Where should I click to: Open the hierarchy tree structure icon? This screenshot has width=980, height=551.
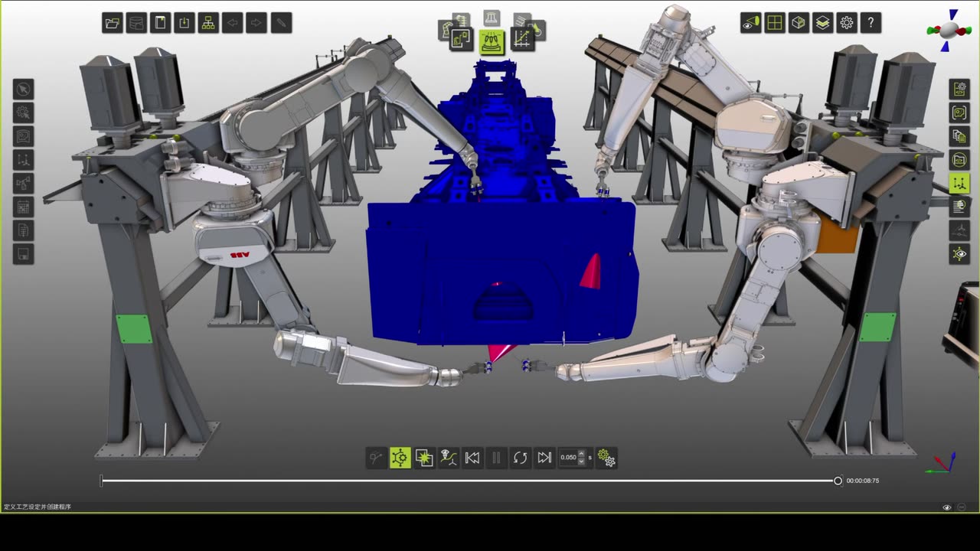pyautogui.click(x=208, y=23)
